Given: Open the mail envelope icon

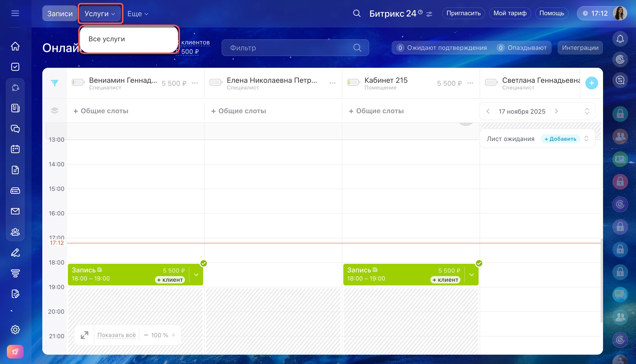Looking at the screenshot, I should pyautogui.click(x=15, y=211).
